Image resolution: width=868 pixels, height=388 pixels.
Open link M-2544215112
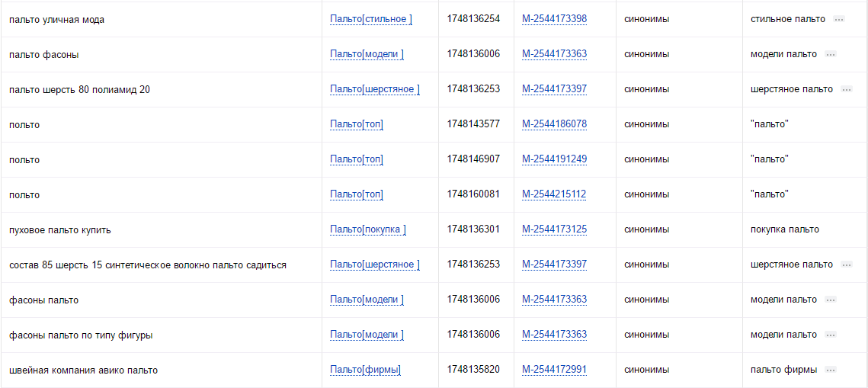click(554, 194)
